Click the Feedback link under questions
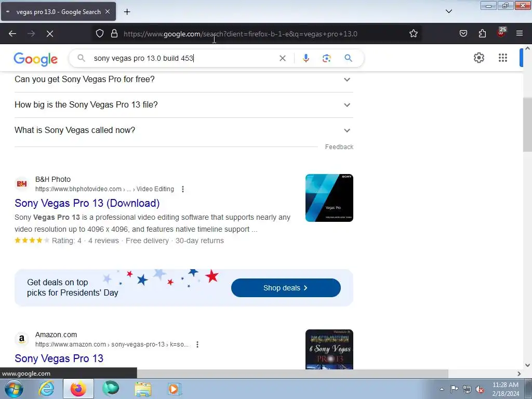The height and width of the screenshot is (399, 532). click(339, 147)
